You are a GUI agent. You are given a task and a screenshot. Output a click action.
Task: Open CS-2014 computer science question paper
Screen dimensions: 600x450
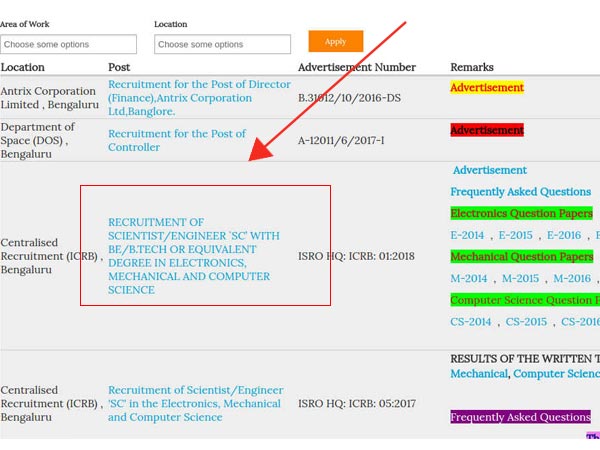coord(471,321)
